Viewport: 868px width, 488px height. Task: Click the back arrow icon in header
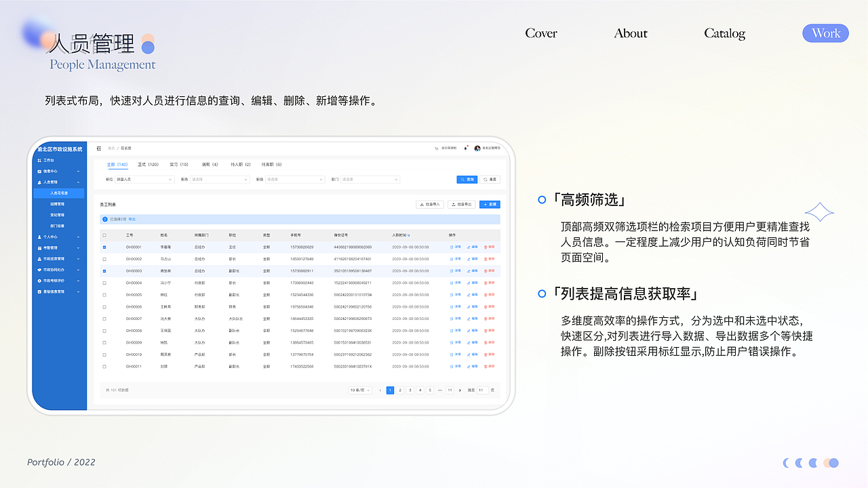[x=437, y=148]
